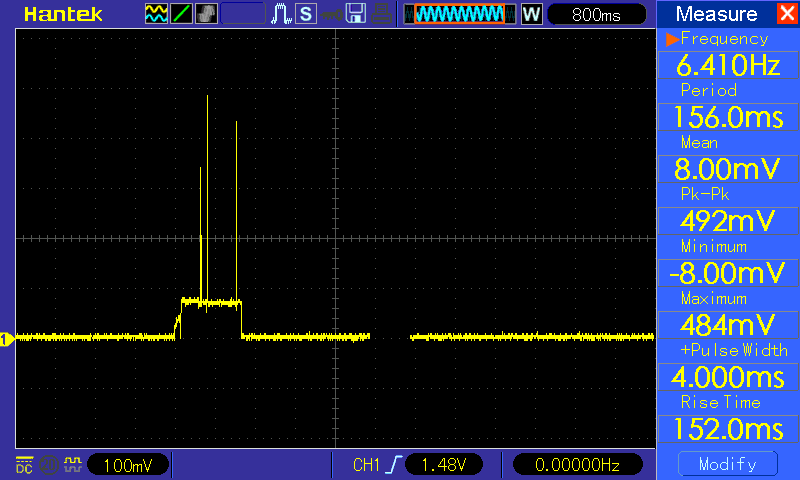
Task: Click the DC coupling icon
Action: 24,465
